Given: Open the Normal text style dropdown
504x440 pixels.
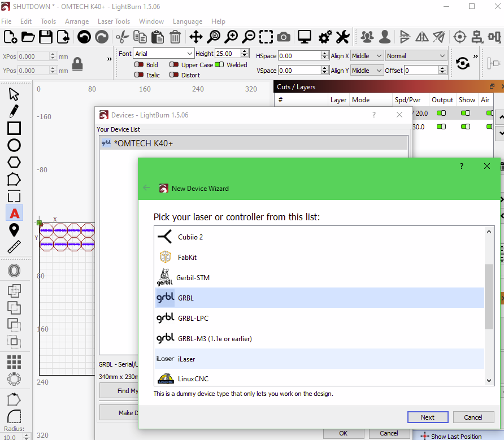Looking at the screenshot, I should 416,56.
